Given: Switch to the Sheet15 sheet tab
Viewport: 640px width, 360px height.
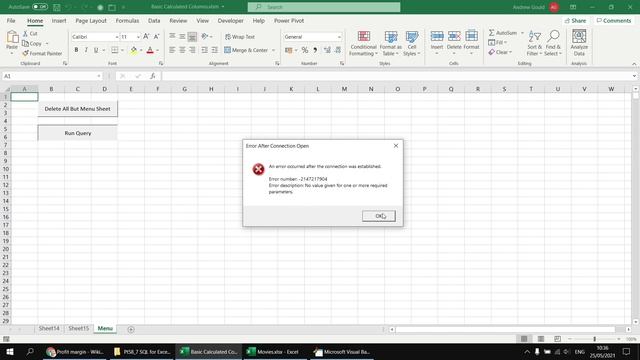Looking at the screenshot, I should [x=78, y=328].
